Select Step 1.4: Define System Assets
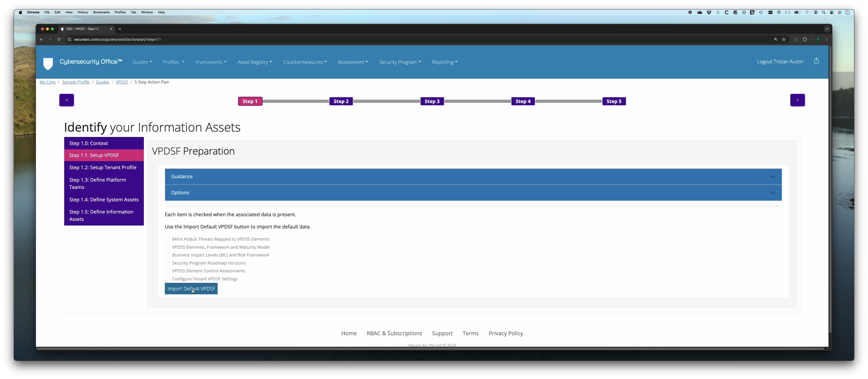Viewport: 868px width, 379px height. [104, 200]
